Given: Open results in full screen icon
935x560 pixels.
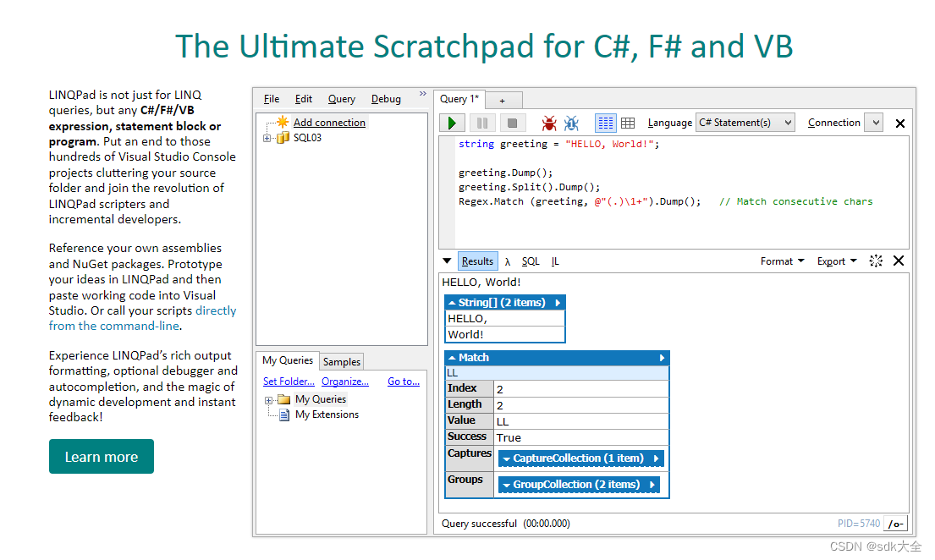Looking at the screenshot, I should click(x=876, y=261).
